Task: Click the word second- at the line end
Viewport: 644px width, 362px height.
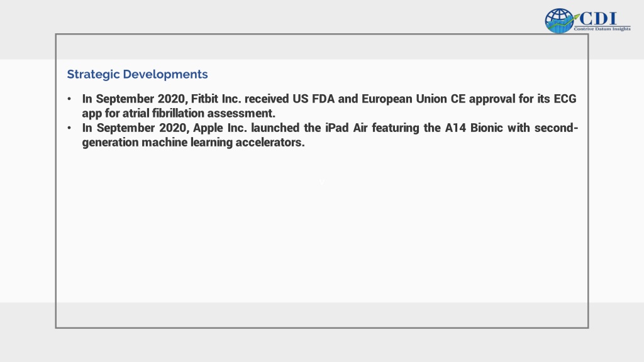Action: tap(556, 128)
